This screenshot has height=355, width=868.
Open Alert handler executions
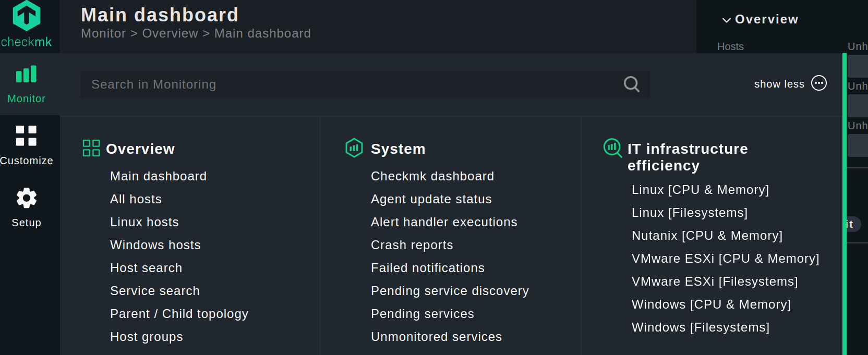coord(444,222)
